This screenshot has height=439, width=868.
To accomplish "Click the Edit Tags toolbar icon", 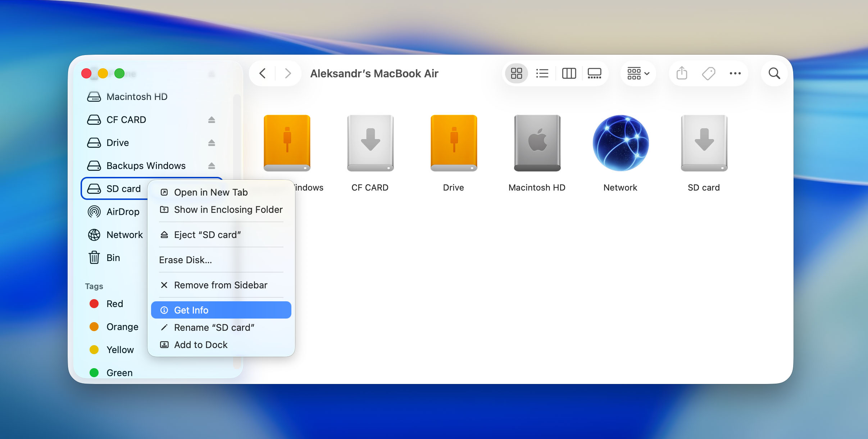I will (x=708, y=73).
